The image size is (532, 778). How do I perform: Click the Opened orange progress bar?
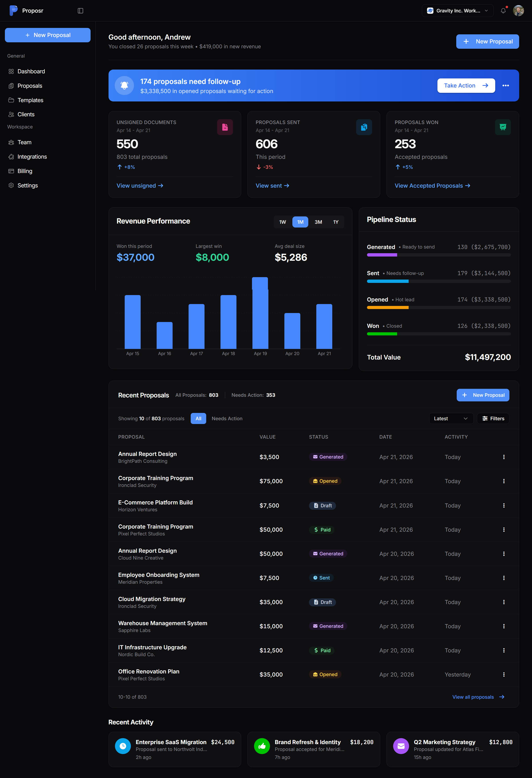387,308
